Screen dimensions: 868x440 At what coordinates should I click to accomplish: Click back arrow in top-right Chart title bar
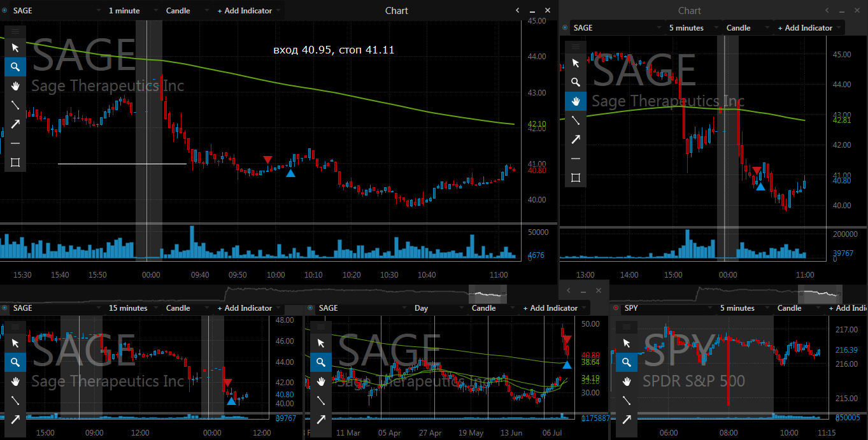pyautogui.click(x=827, y=11)
